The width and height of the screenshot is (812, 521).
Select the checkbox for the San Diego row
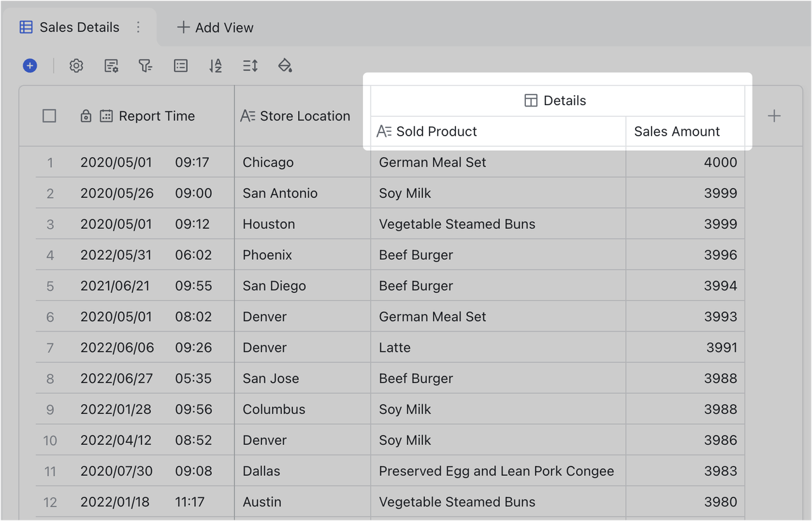tap(49, 285)
